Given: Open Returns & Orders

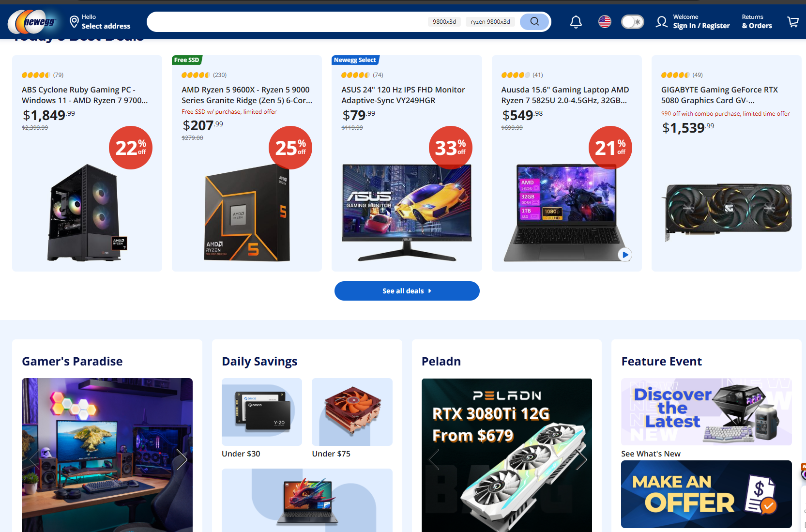Looking at the screenshot, I should click(x=757, y=22).
